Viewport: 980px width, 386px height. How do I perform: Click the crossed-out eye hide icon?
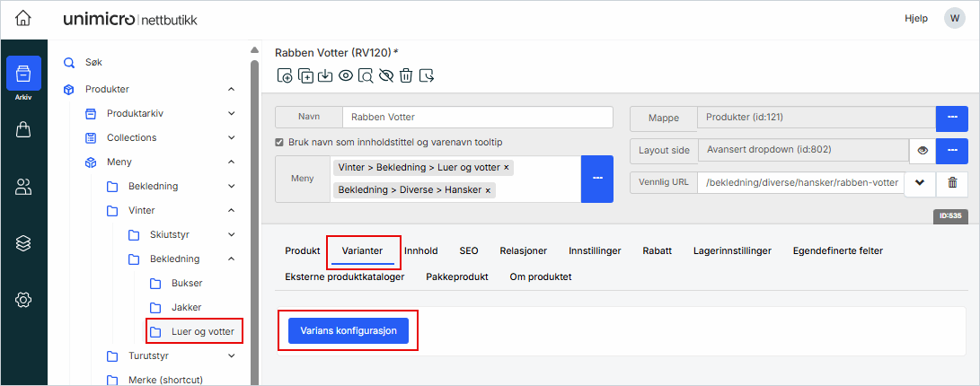click(386, 75)
